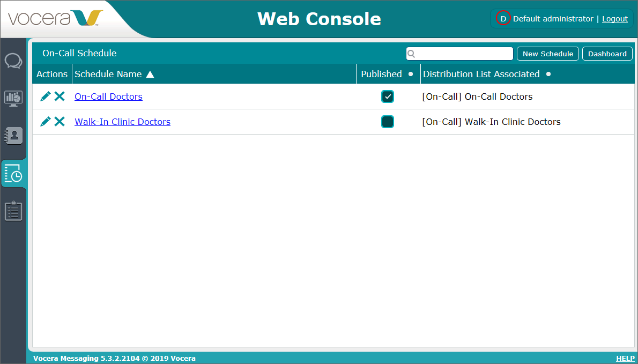
Task: Delete the Walk-In Clinic Doctors schedule
Action: (60, 122)
